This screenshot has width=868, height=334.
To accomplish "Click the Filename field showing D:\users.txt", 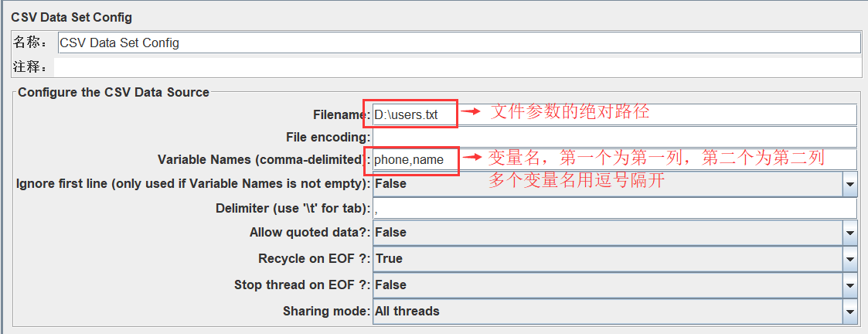I will pos(614,115).
